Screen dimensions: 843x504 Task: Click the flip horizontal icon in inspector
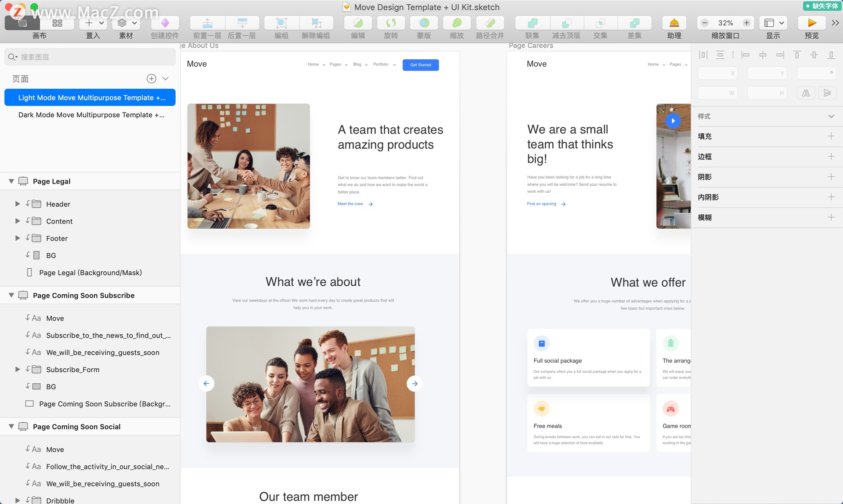pos(806,93)
